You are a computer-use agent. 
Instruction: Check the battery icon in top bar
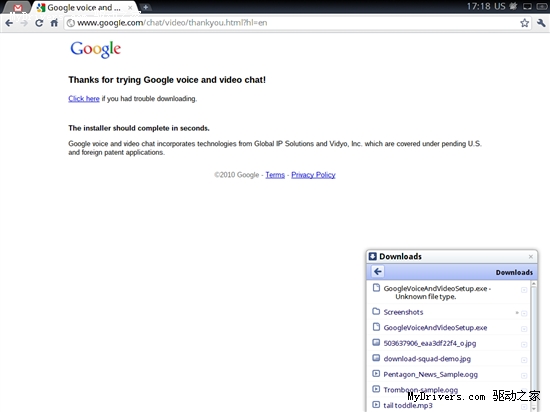[542, 6]
